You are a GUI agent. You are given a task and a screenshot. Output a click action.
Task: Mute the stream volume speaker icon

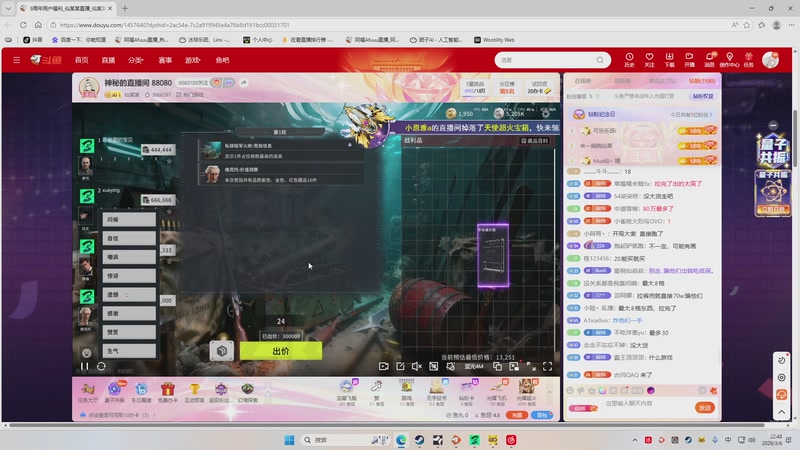[417, 366]
